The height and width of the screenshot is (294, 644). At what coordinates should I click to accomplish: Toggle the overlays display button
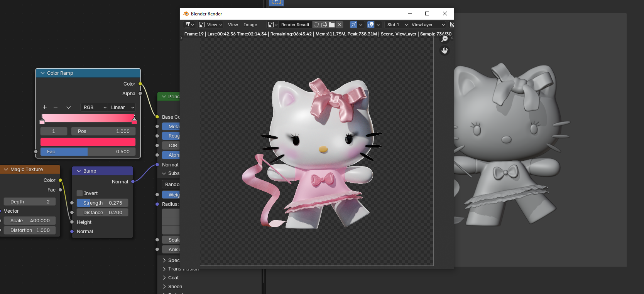[371, 25]
